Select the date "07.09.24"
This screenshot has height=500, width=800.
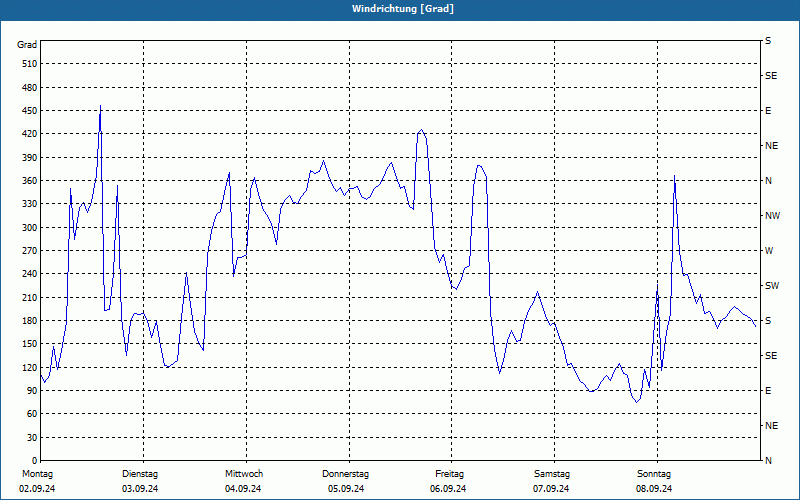(x=551, y=489)
